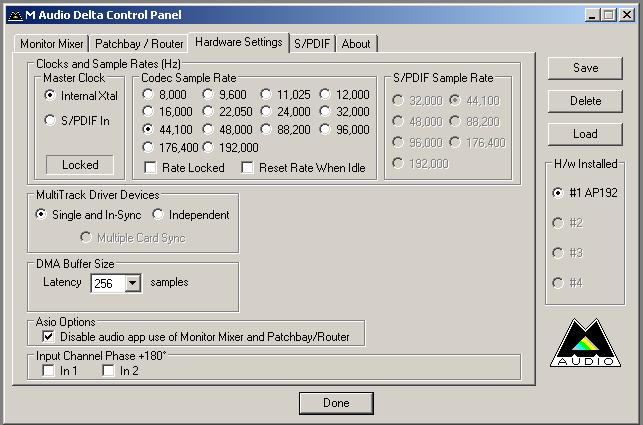The width and height of the screenshot is (643, 425).
Task: Go to the S/PDIF tab
Action: pyautogui.click(x=312, y=43)
